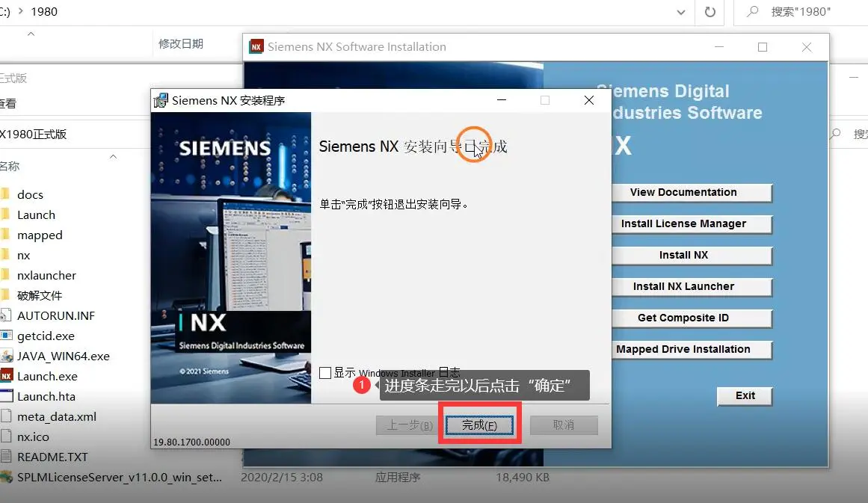Screen dimensions: 868x503
Task: Open the 查看 tab in File Explorer
Action: [7, 103]
